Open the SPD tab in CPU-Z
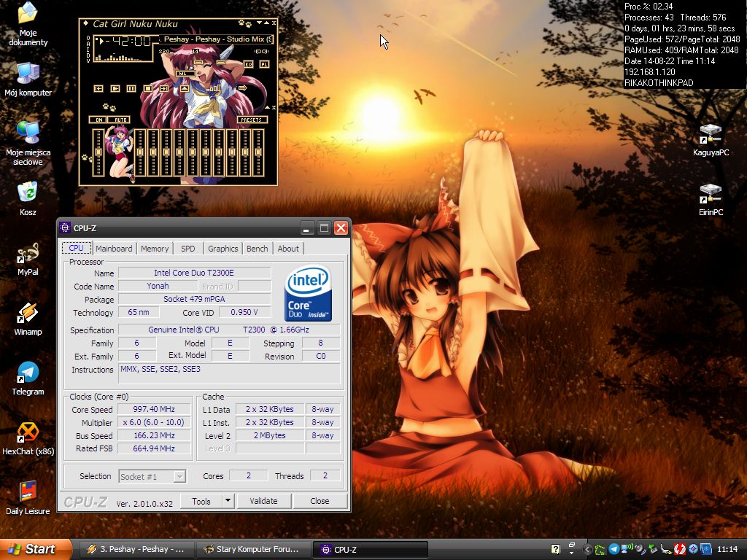The image size is (747, 560). [x=187, y=249]
